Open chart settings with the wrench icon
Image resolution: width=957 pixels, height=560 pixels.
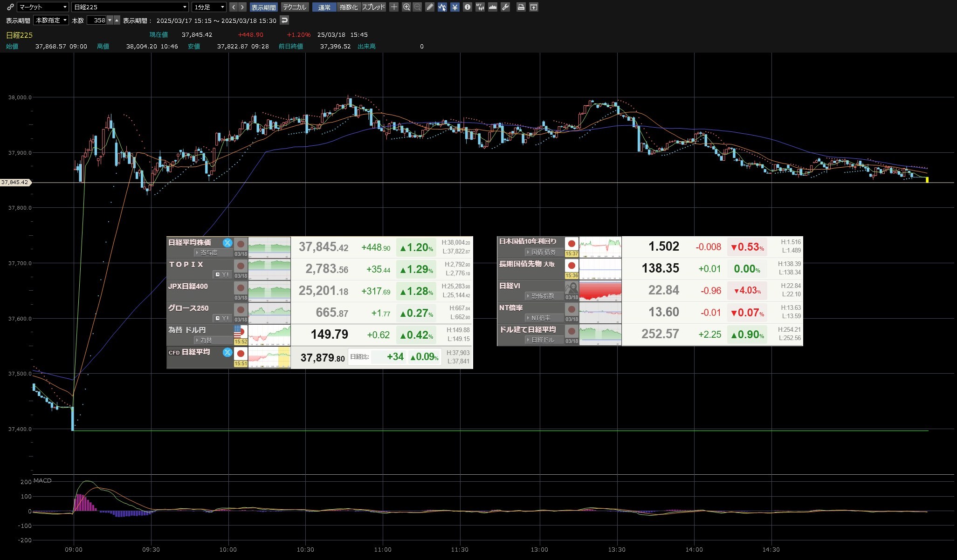tap(505, 7)
